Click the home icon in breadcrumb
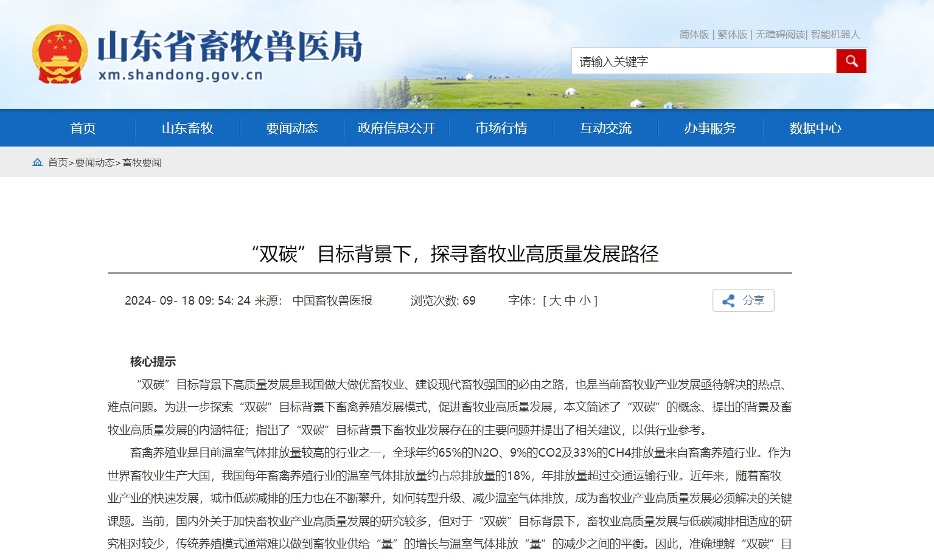Image resolution: width=934 pixels, height=560 pixels. 38,162
